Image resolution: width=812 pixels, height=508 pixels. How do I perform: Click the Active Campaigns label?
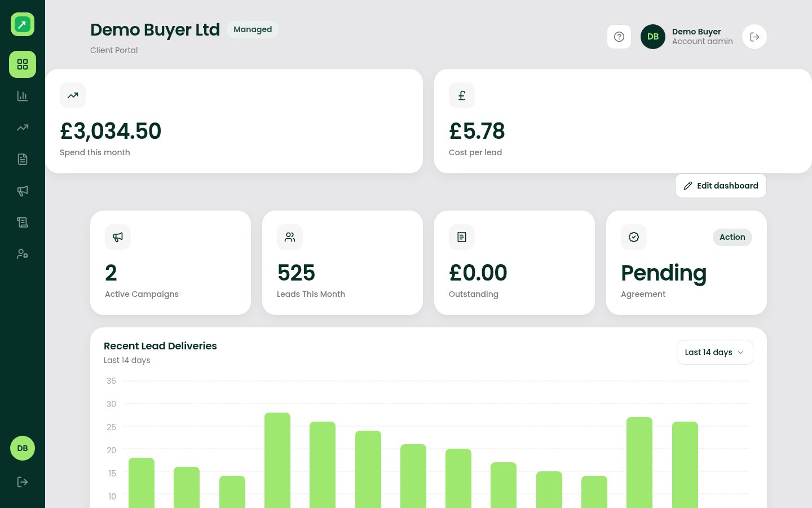[x=142, y=294]
